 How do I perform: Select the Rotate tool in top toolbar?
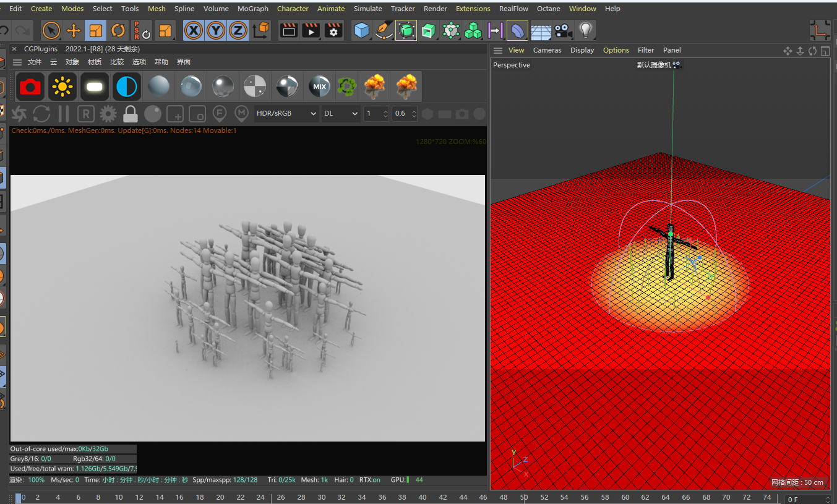[x=118, y=30]
